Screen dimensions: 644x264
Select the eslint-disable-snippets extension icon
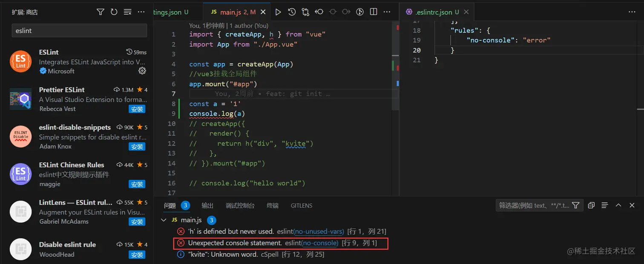click(20, 136)
